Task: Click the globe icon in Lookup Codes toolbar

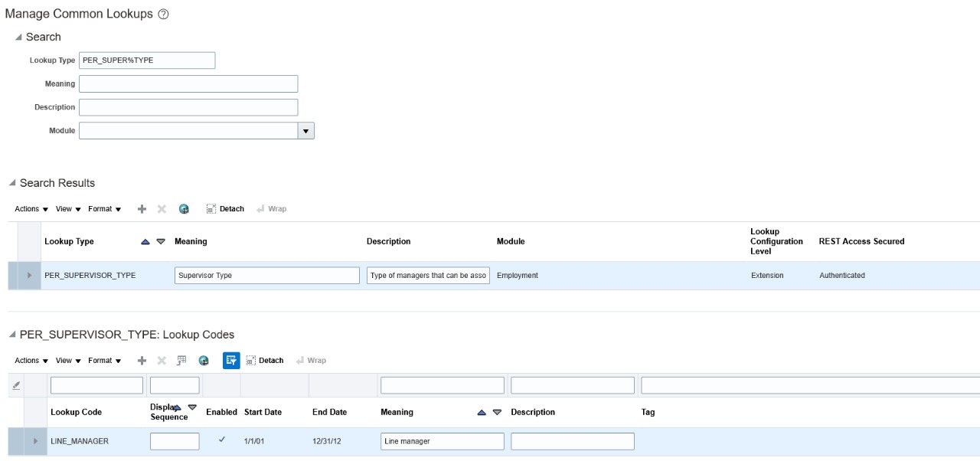Action: [204, 360]
